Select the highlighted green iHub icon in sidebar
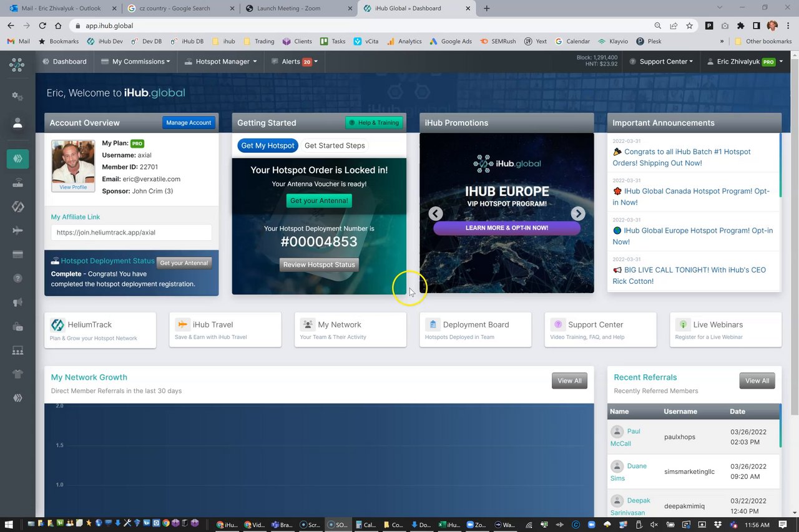 point(17,158)
